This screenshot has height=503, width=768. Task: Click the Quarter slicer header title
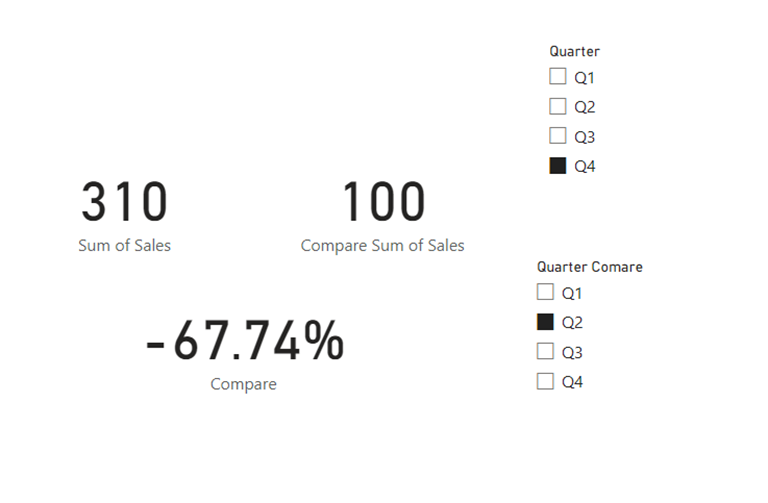point(574,51)
